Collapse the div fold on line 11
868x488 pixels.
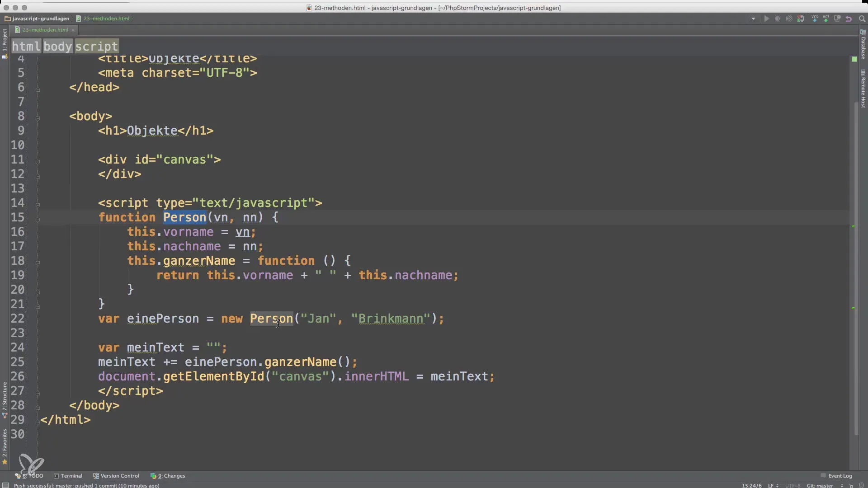click(38, 161)
